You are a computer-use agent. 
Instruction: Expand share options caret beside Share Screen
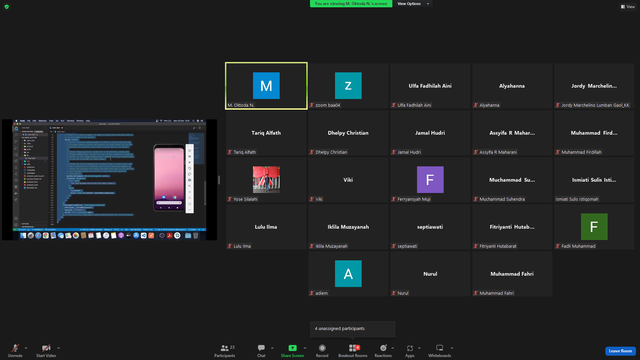[x=304, y=348]
